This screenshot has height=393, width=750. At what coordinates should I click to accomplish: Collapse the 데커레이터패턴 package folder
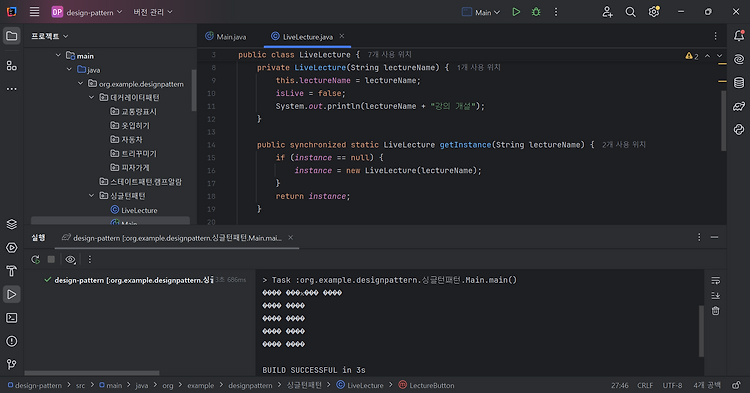91,97
